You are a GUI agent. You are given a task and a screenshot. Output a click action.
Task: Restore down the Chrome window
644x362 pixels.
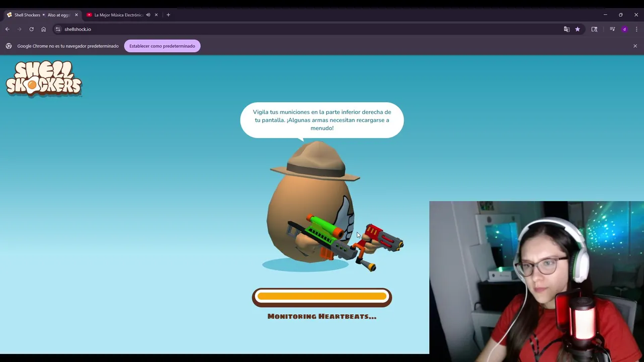coord(621,15)
